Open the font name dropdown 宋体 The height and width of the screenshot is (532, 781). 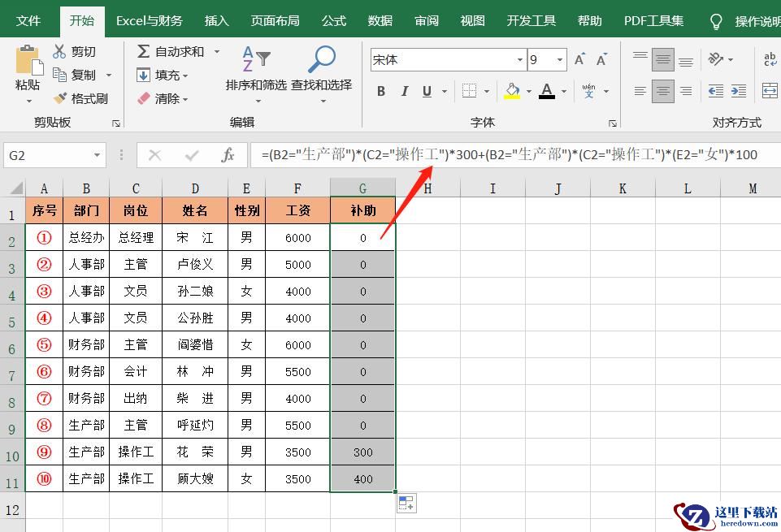520,60
